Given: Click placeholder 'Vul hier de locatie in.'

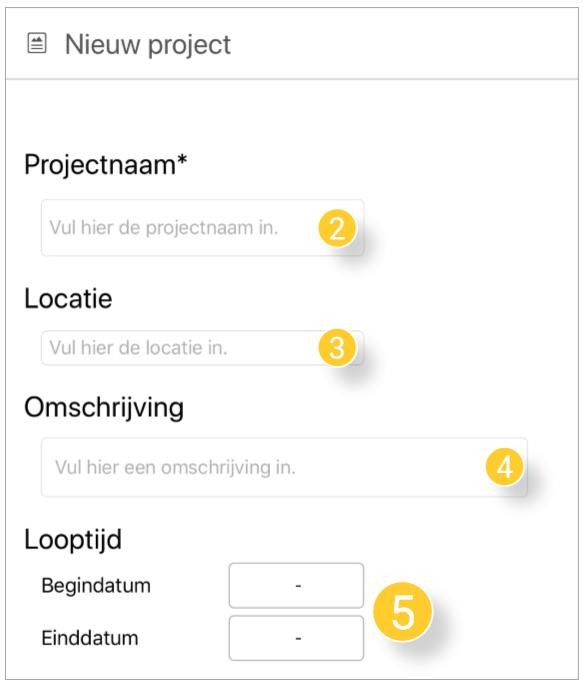Looking at the screenshot, I should point(138,348).
